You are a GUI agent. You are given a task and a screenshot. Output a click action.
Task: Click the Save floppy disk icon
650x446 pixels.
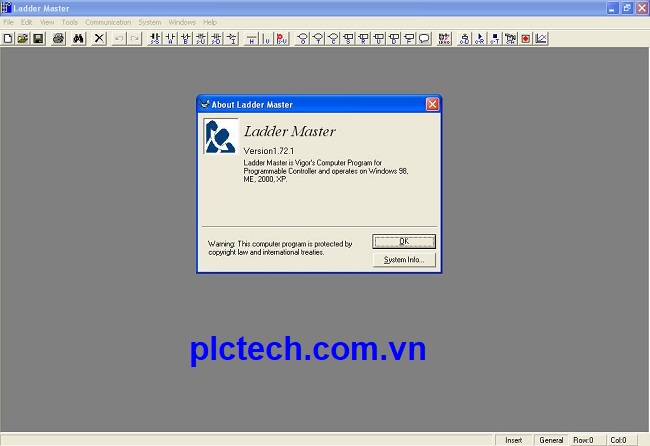[x=38, y=39]
